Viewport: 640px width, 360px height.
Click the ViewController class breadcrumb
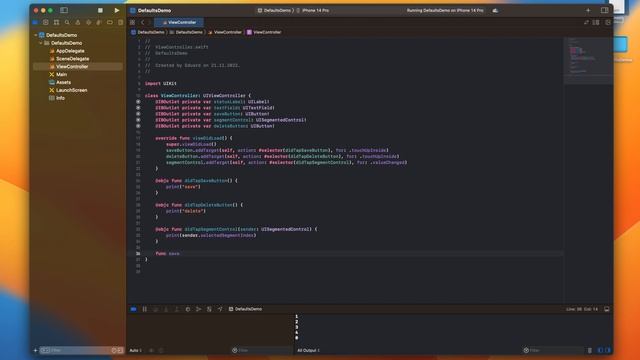[264, 32]
